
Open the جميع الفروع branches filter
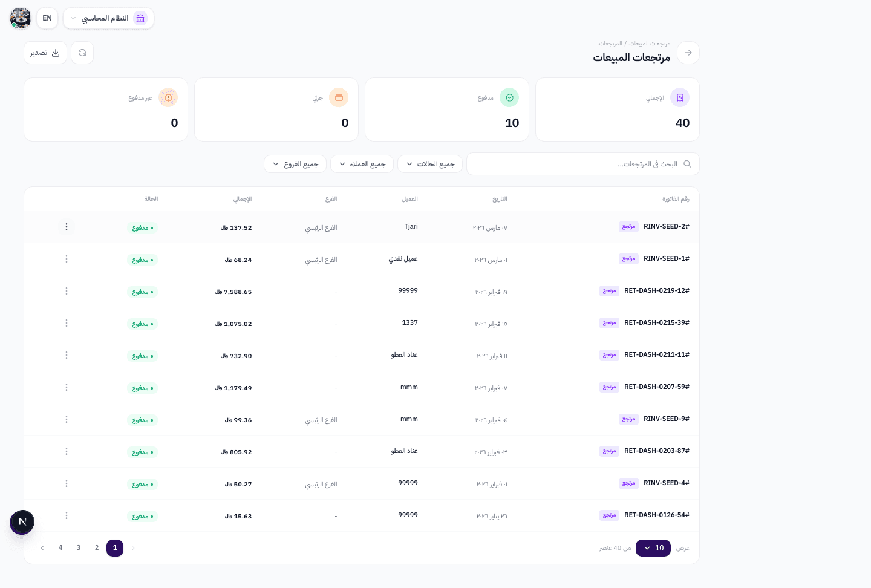click(295, 164)
